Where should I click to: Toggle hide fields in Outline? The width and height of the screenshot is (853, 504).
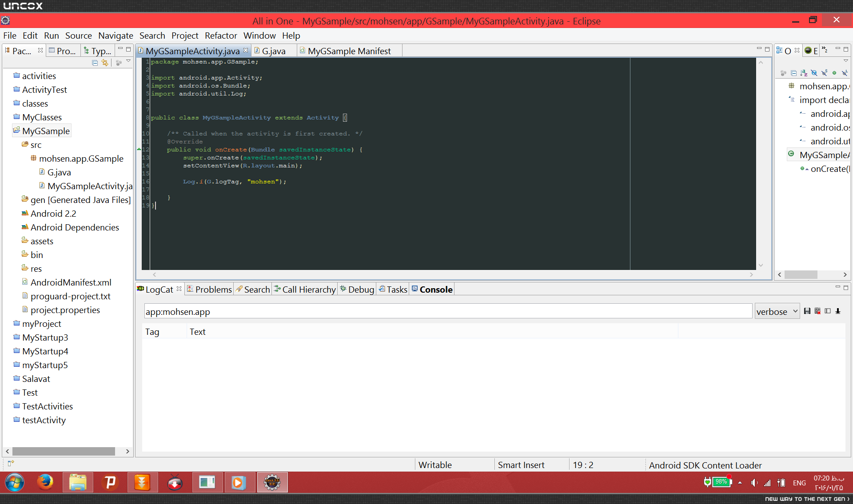[814, 73]
